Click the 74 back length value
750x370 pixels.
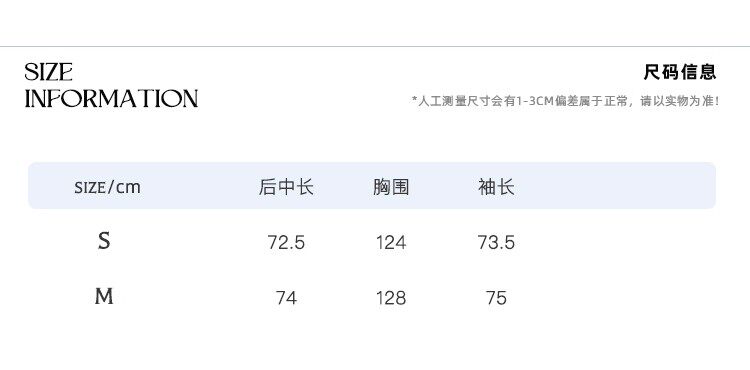pyautogui.click(x=286, y=298)
